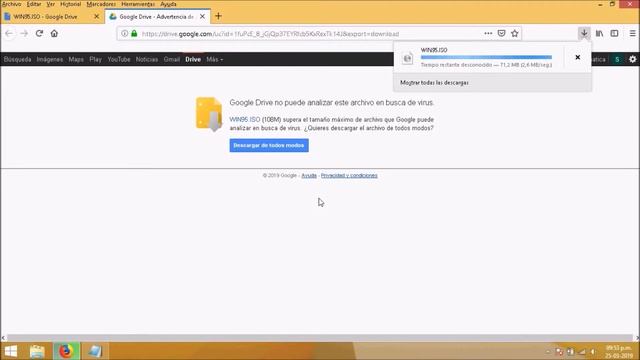Show site information icon in address bar
This screenshot has width=640, height=360.
124,33
